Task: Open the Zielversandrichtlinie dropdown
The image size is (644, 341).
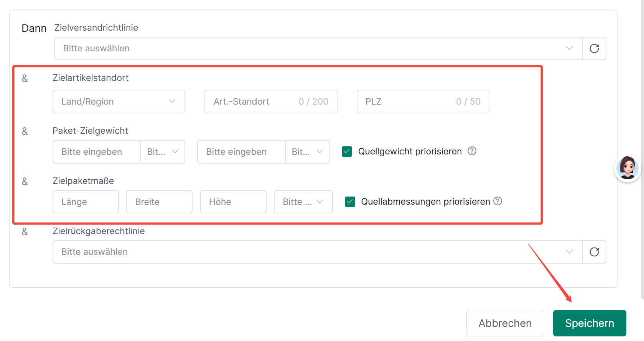Action: pyautogui.click(x=318, y=49)
